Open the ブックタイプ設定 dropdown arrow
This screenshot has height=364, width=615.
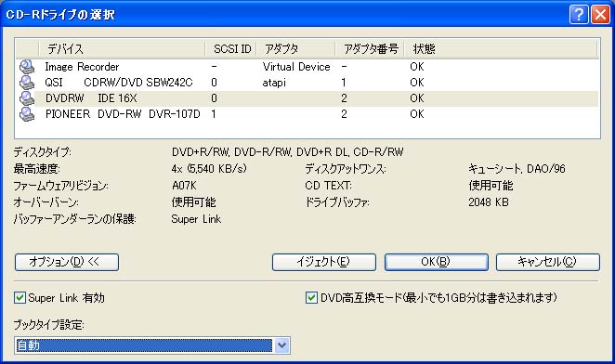pos(281,345)
